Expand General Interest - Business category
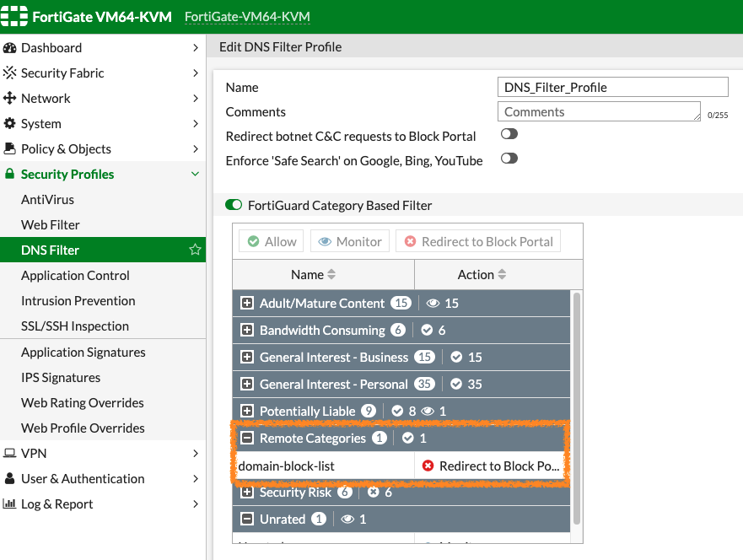The image size is (743, 560). (x=247, y=358)
